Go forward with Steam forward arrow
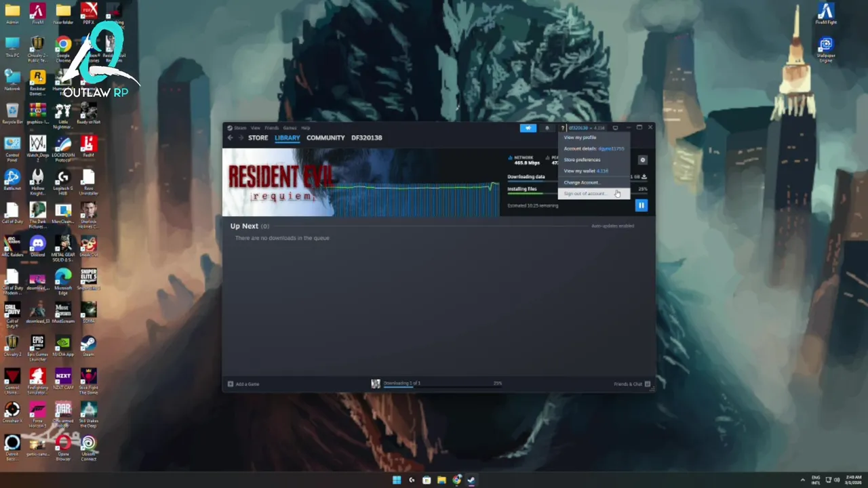This screenshot has height=488, width=868. coord(240,138)
